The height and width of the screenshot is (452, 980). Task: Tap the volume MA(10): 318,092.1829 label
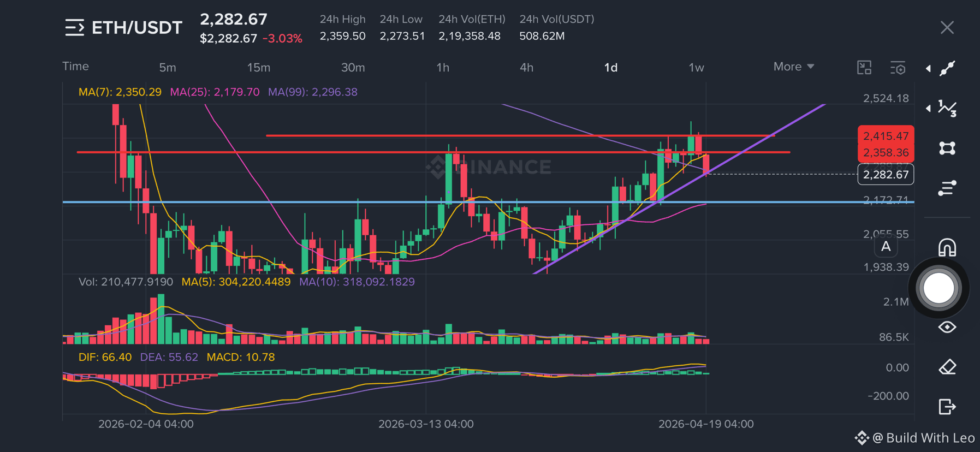[357, 282]
